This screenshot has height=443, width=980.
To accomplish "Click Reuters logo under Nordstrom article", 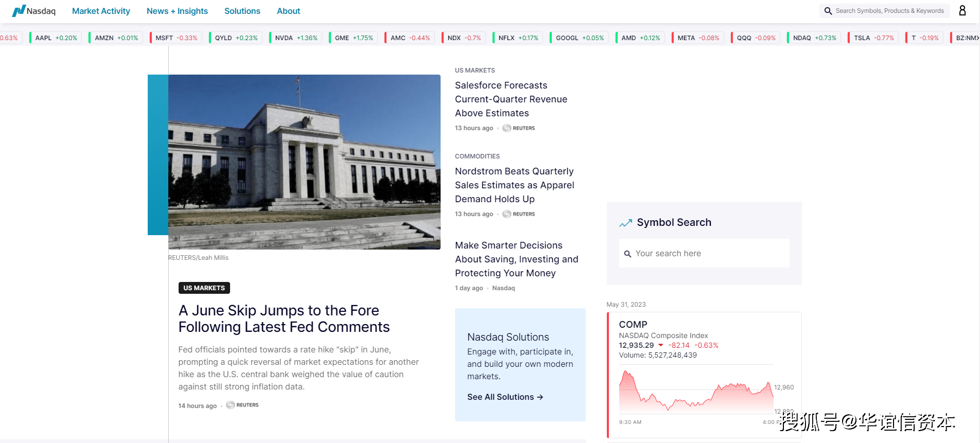I will [x=519, y=214].
